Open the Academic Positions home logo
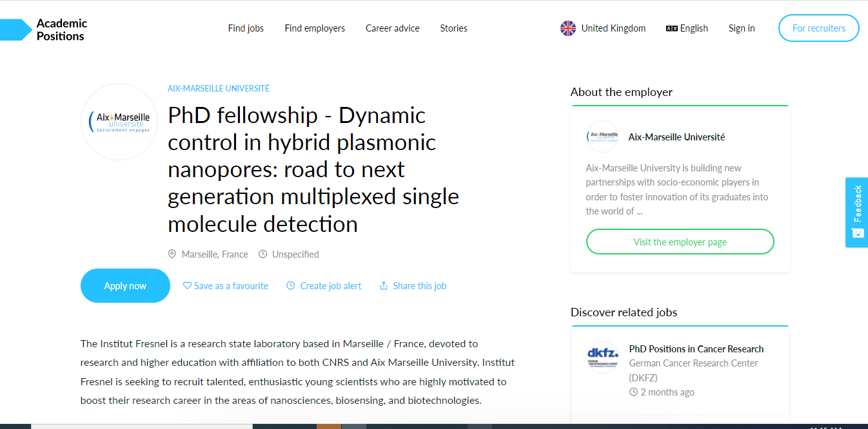The image size is (868, 429). 44,30
